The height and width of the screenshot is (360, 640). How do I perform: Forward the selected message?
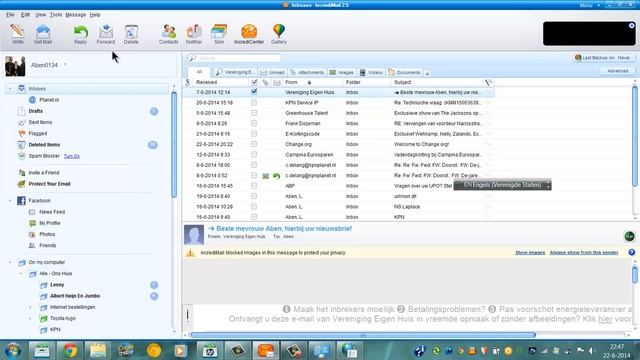[x=106, y=33]
